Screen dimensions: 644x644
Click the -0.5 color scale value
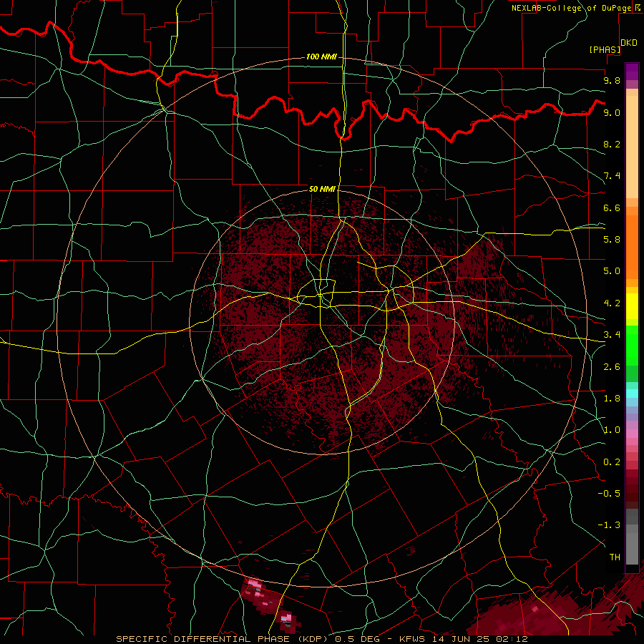pyautogui.click(x=609, y=493)
